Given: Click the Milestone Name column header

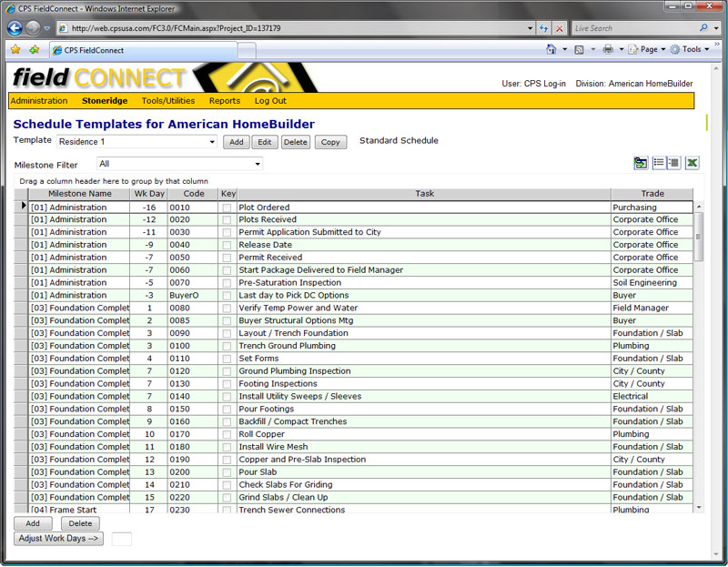Looking at the screenshot, I should click(x=79, y=194).
